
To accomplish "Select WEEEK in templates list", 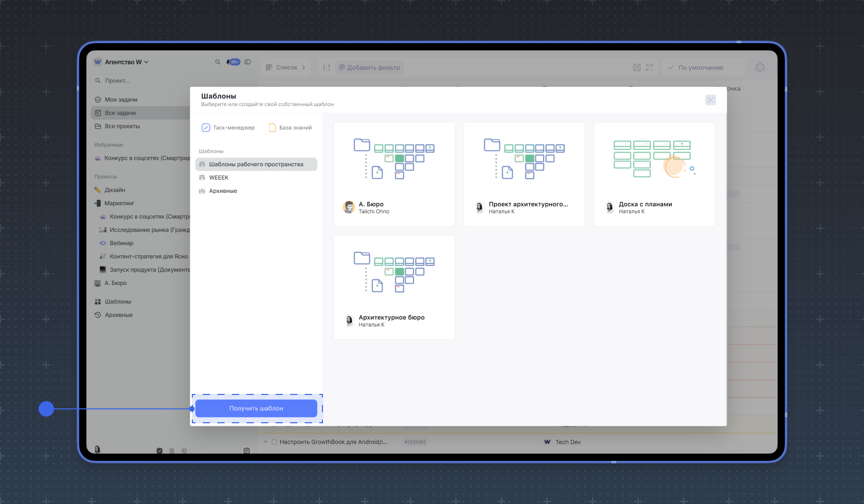I will tap(219, 177).
